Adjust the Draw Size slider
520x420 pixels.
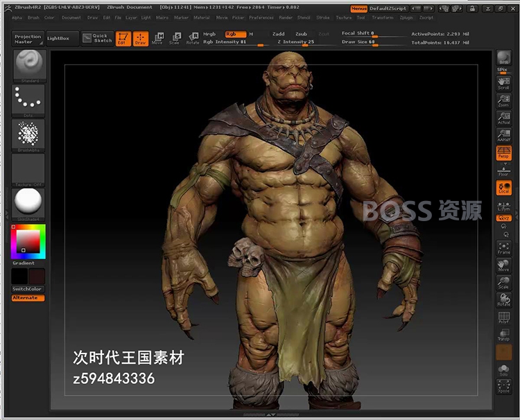[x=373, y=42]
